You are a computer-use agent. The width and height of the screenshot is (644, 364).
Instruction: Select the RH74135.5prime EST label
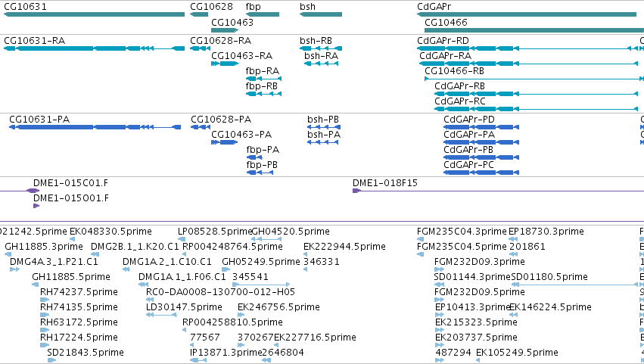(x=79, y=308)
